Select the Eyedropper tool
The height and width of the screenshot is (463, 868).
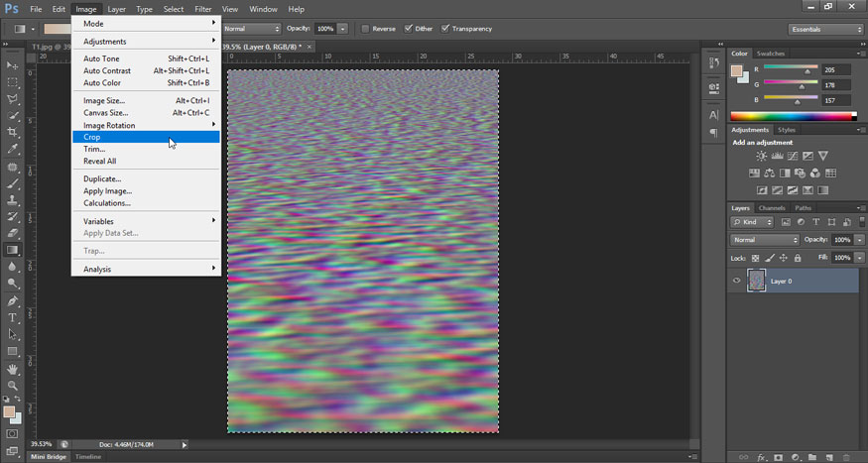click(13, 150)
